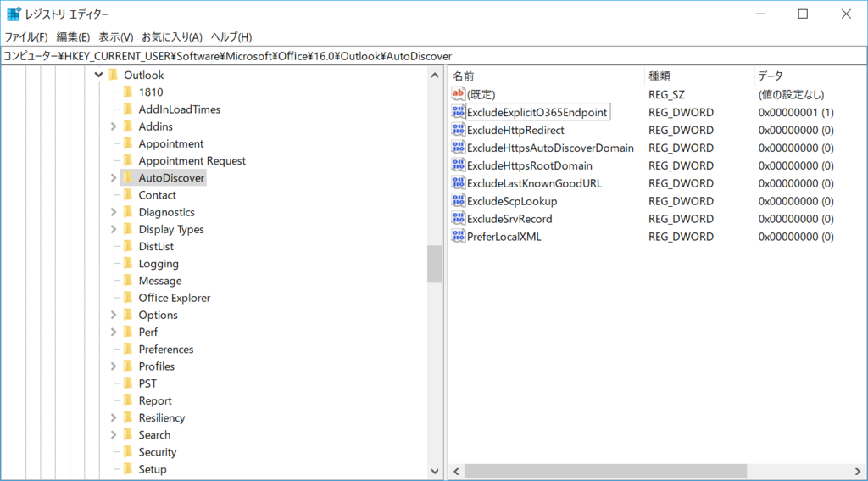Click the folder icon next to PST
Image resolution: width=868 pixels, height=481 pixels.
(x=129, y=383)
